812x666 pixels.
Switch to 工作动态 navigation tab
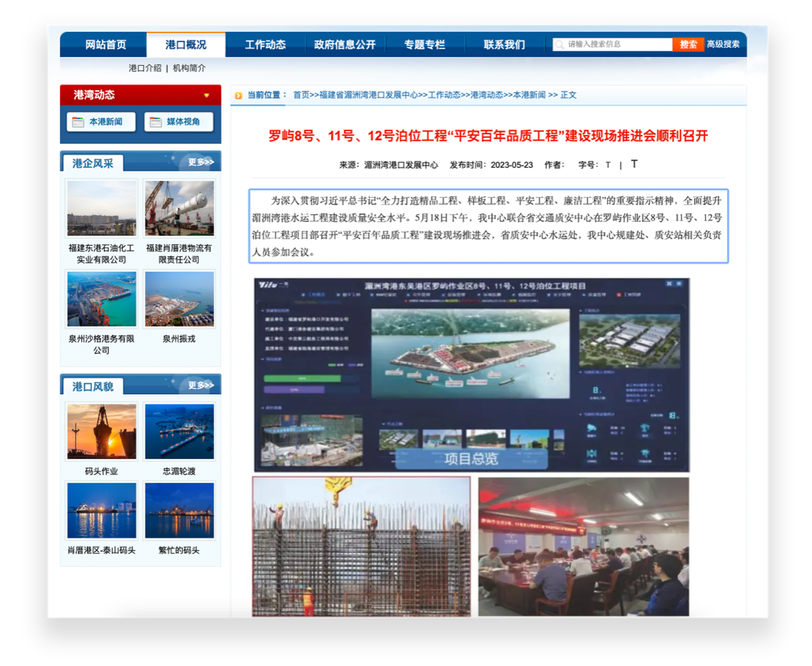(265, 45)
